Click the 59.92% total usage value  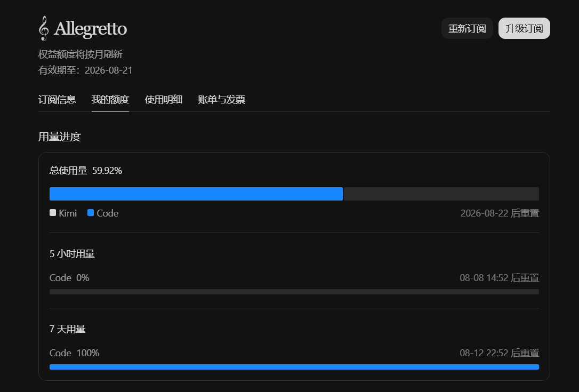pos(107,171)
